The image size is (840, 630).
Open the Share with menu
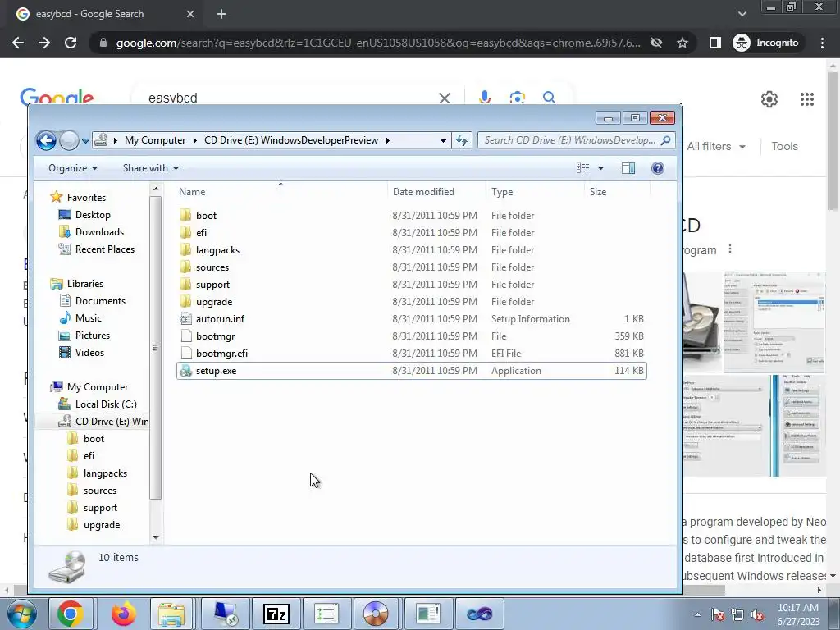coord(151,168)
